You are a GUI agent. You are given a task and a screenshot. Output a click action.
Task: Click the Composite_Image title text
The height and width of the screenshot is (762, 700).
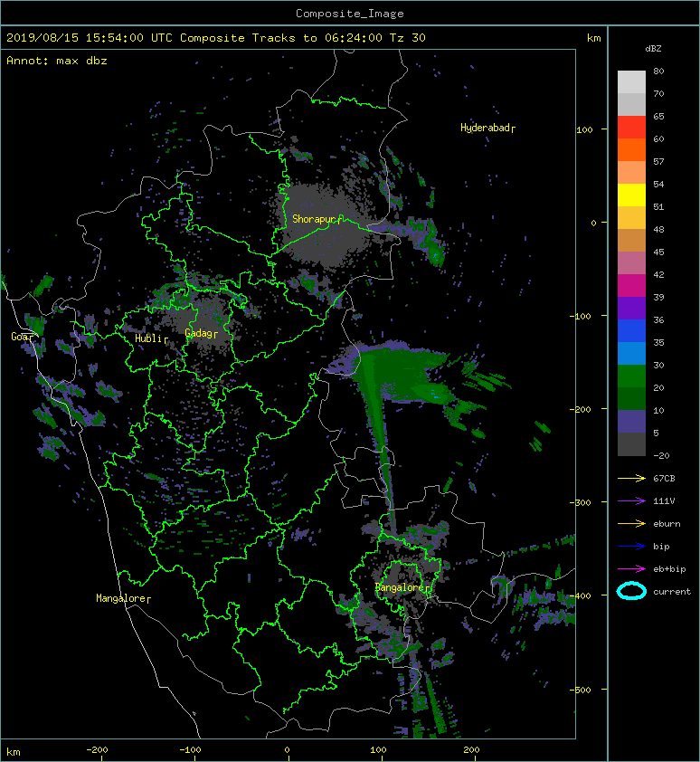click(350, 14)
